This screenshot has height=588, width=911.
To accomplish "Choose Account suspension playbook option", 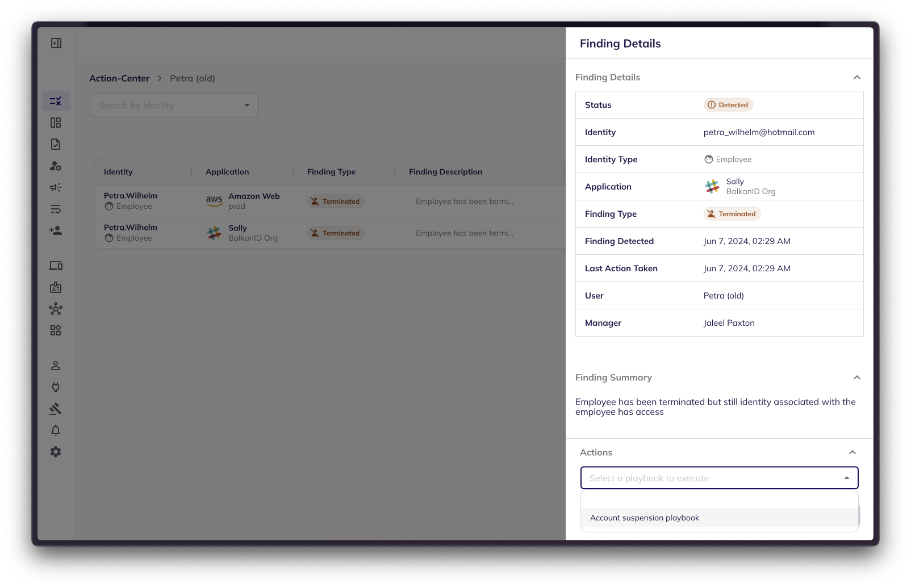I will coord(645,518).
